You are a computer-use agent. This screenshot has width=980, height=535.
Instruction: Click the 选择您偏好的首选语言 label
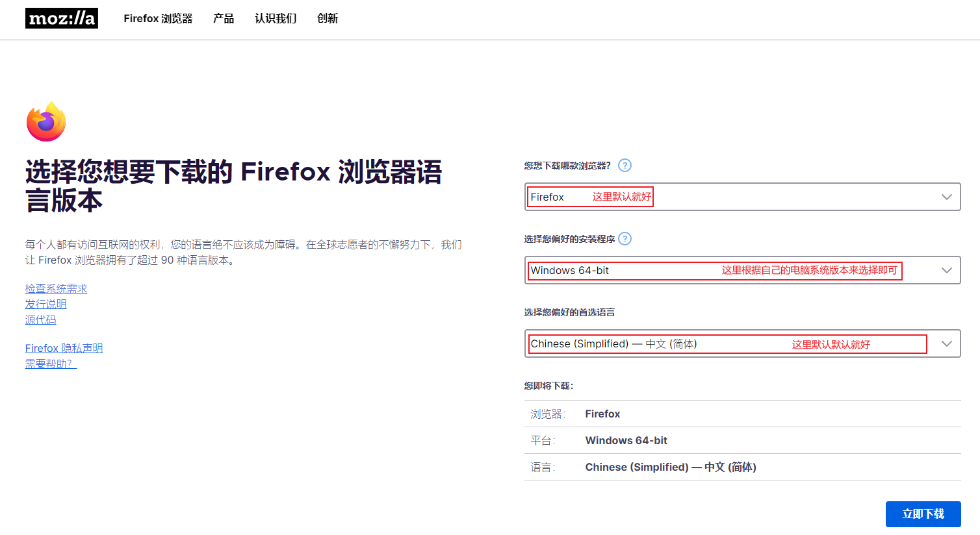[x=569, y=312]
